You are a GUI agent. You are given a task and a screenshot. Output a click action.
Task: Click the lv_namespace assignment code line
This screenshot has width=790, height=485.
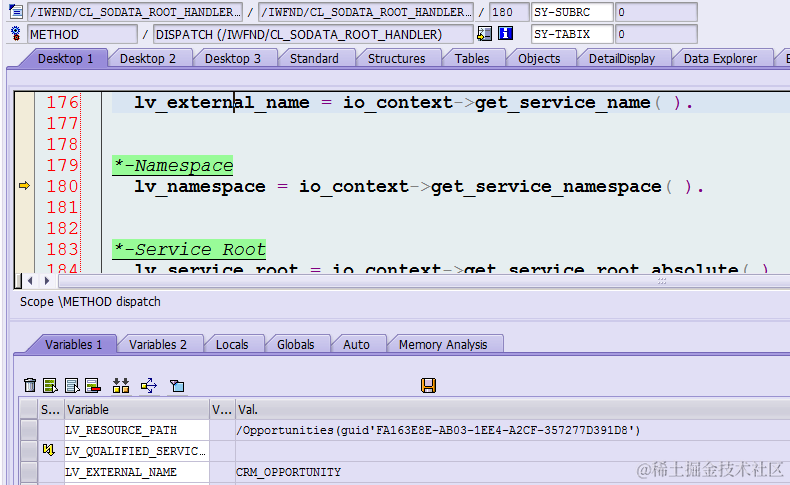coord(418,186)
